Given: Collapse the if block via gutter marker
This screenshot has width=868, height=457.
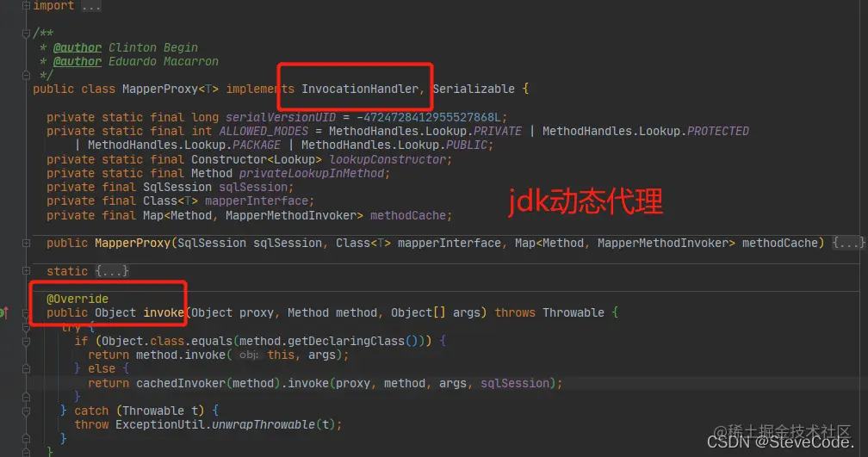Looking at the screenshot, I should click(x=26, y=342).
